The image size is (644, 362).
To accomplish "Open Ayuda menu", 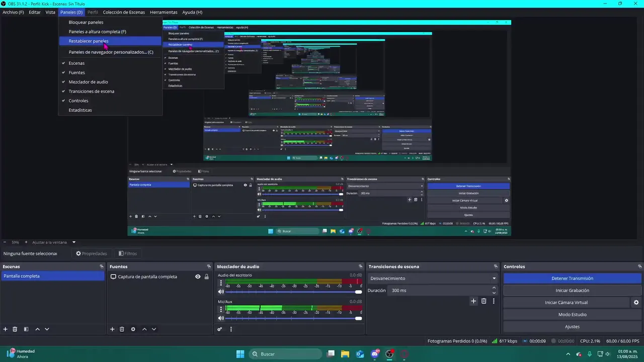I will [192, 12].
